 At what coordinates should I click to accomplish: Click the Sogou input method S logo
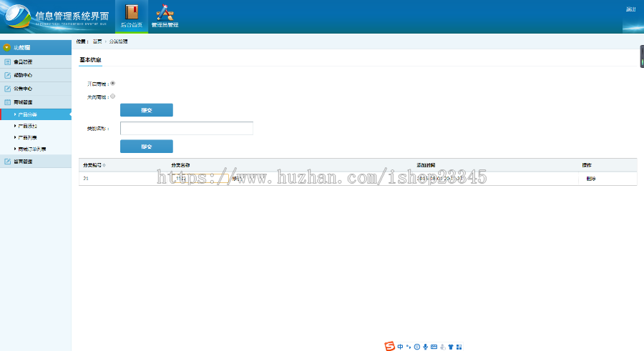(x=389, y=346)
